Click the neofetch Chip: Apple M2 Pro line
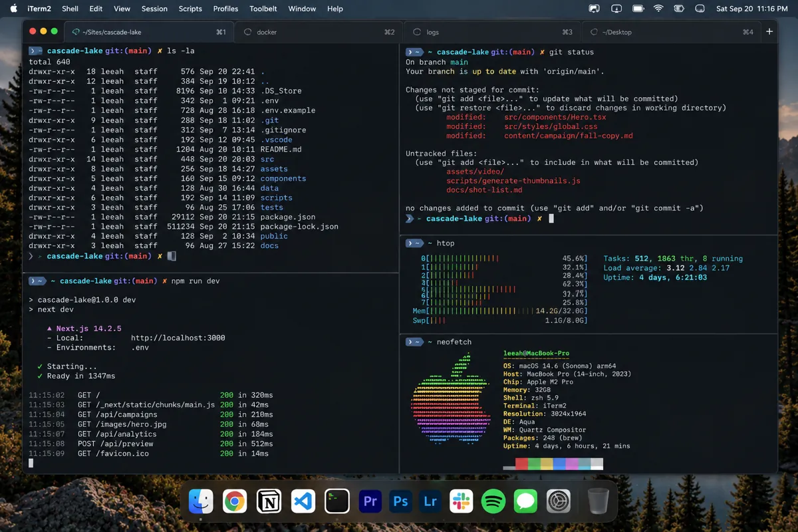Viewport: 798px width, 532px height. pos(538,382)
